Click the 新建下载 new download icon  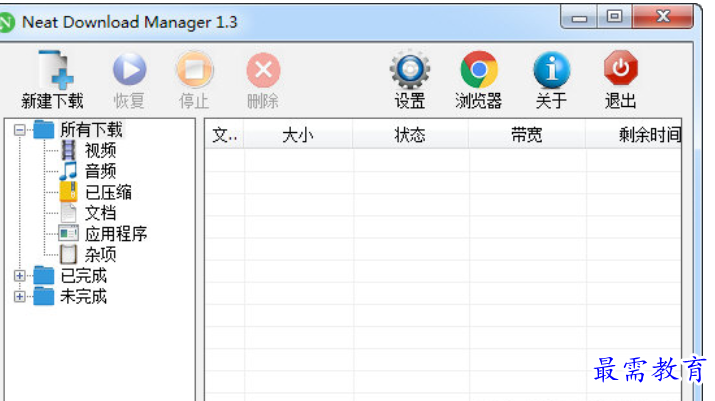pyautogui.click(x=56, y=70)
